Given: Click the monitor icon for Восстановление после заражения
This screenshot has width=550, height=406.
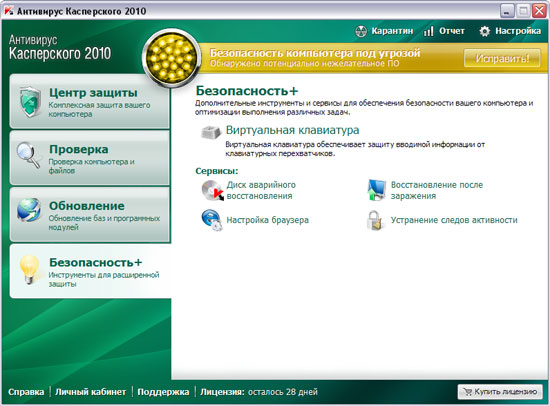Looking at the screenshot, I should coord(377,190).
